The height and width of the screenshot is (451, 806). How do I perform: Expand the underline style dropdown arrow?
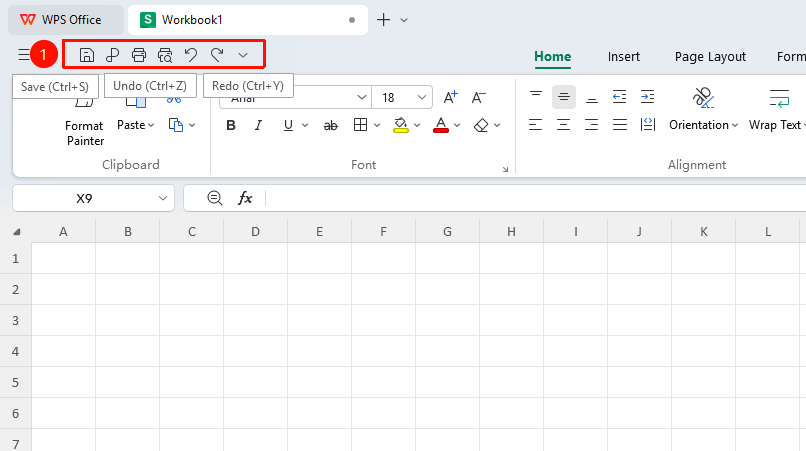(305, 125)
